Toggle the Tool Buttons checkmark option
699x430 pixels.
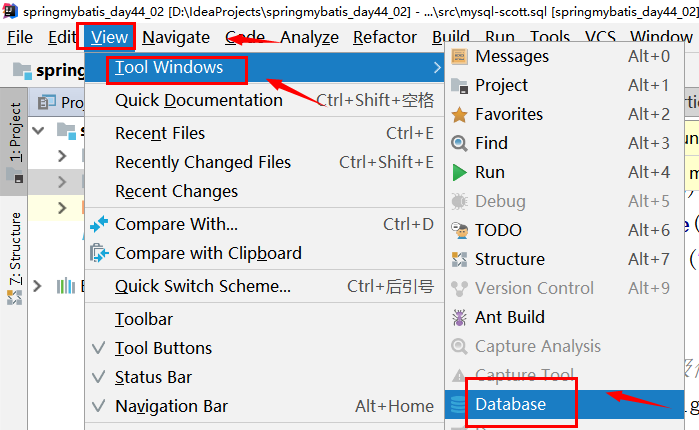(98, 349)
